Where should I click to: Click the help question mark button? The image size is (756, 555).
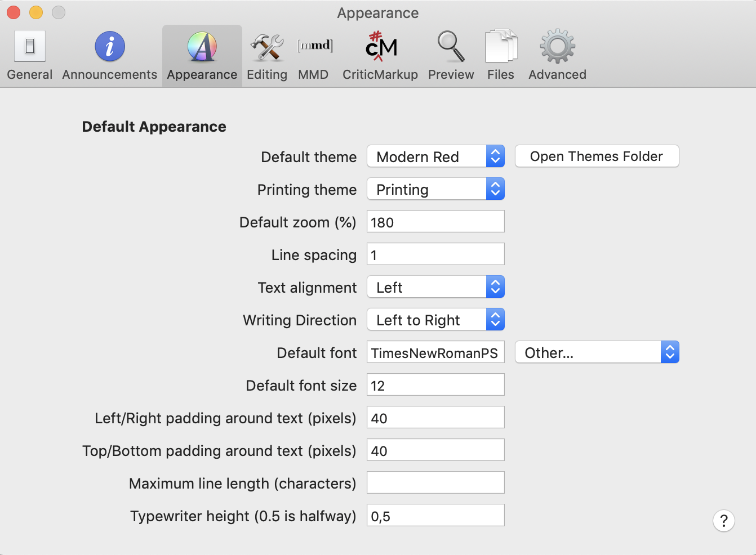coord(723,521)
